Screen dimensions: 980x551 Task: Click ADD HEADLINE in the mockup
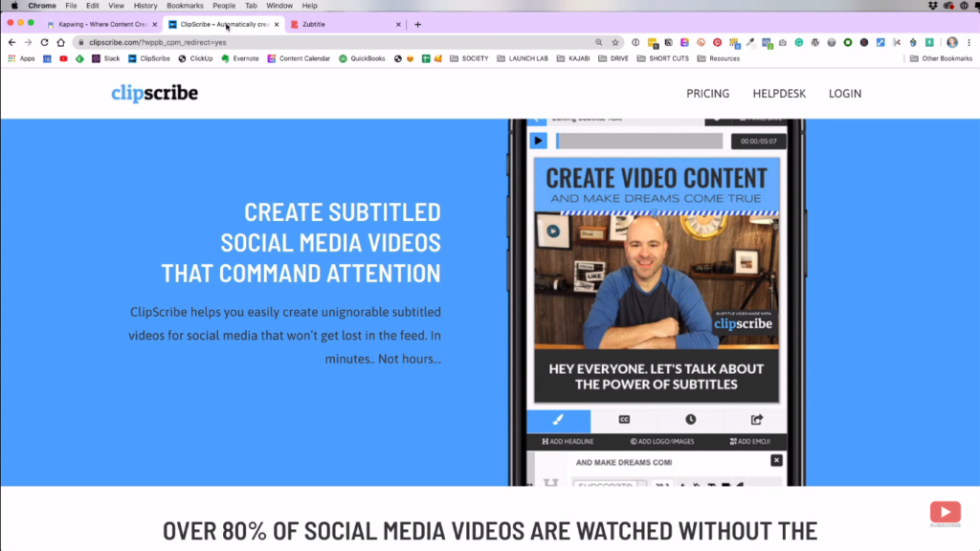568,442
